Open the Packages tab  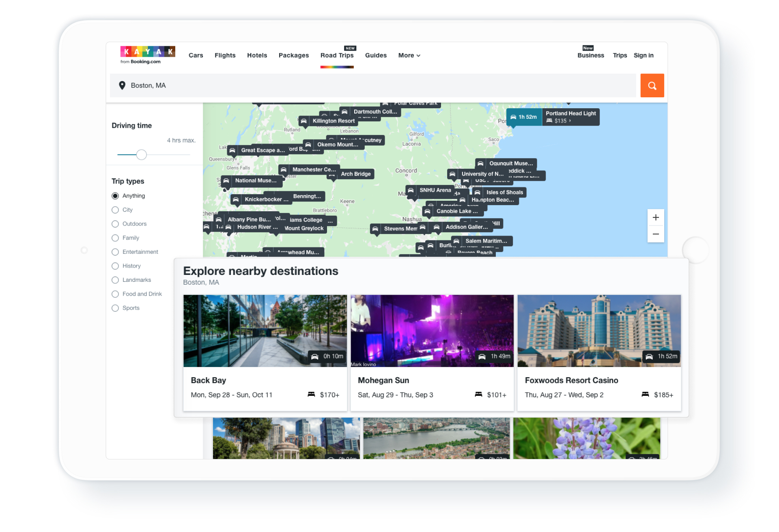[x=293, y=56]
